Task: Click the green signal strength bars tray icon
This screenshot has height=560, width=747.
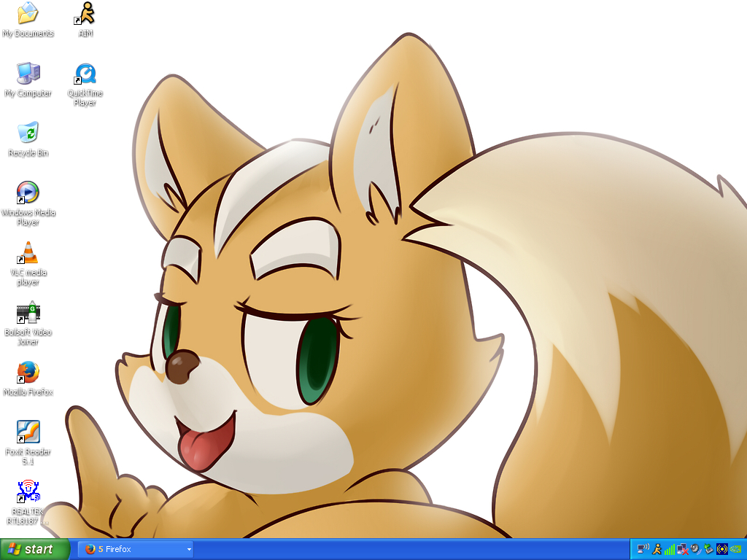Action: pos(670,549)
